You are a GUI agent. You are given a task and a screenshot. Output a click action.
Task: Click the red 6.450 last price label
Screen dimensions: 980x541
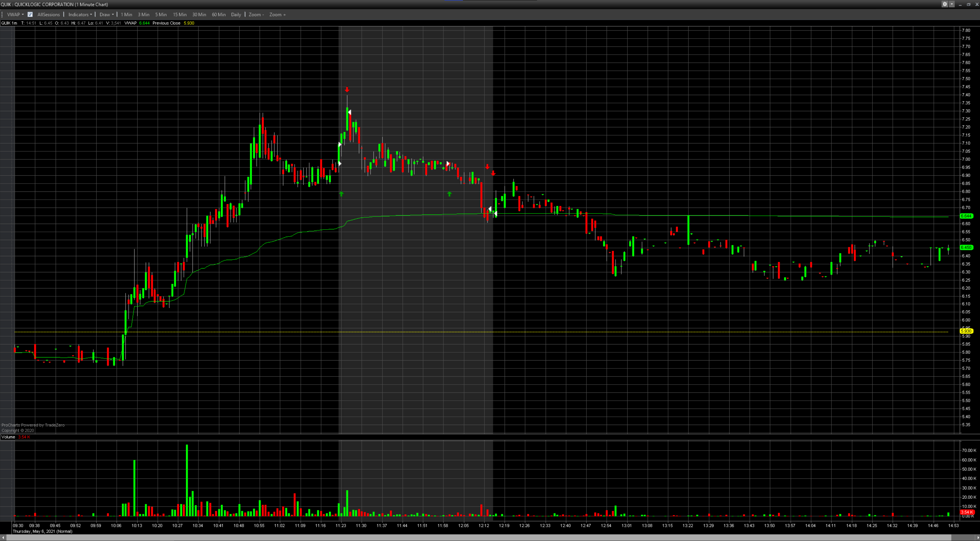966,248
